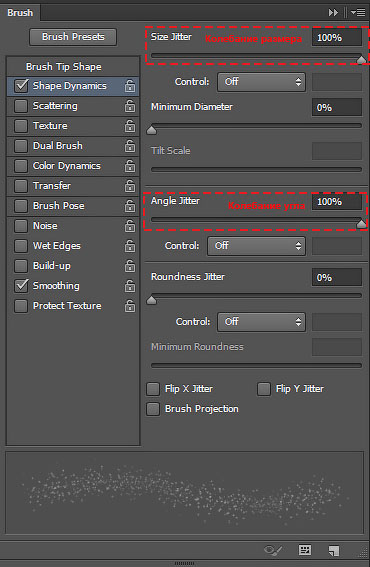Screen dimensions: 370x567
Task: Toggle lock icon beside Shape Dynamics
Action: [x=130, y=86]
